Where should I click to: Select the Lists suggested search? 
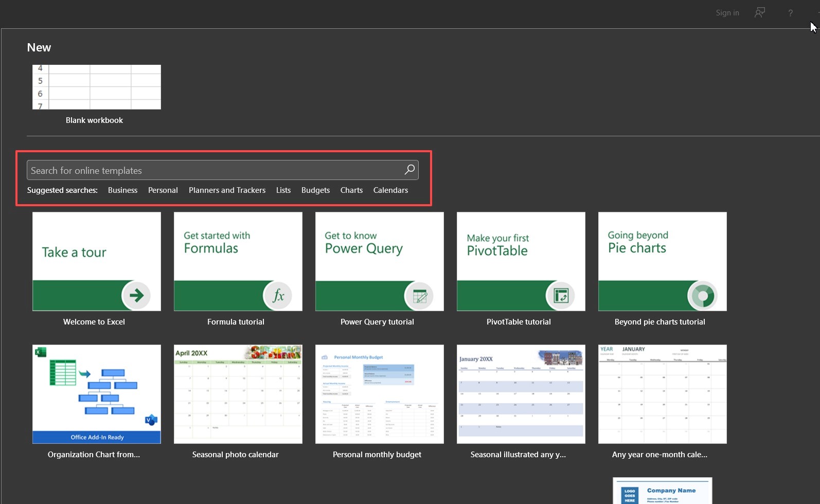point(283,190)
